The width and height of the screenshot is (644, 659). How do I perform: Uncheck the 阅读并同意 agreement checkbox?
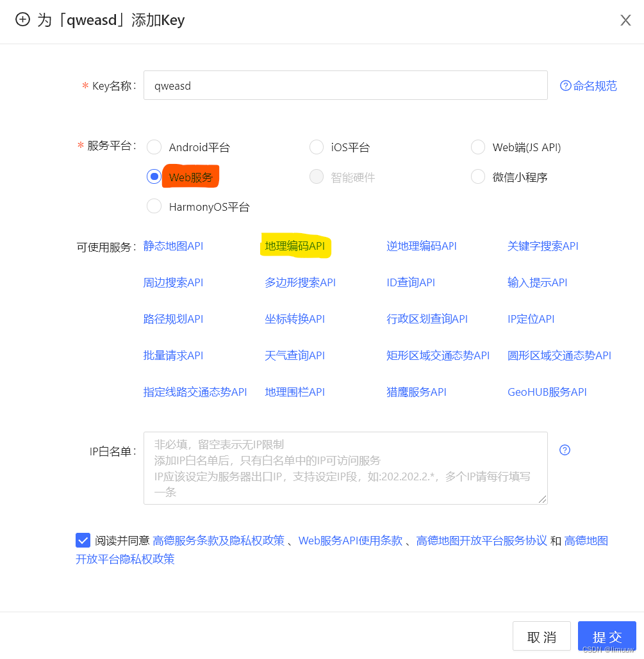point(83,540)
